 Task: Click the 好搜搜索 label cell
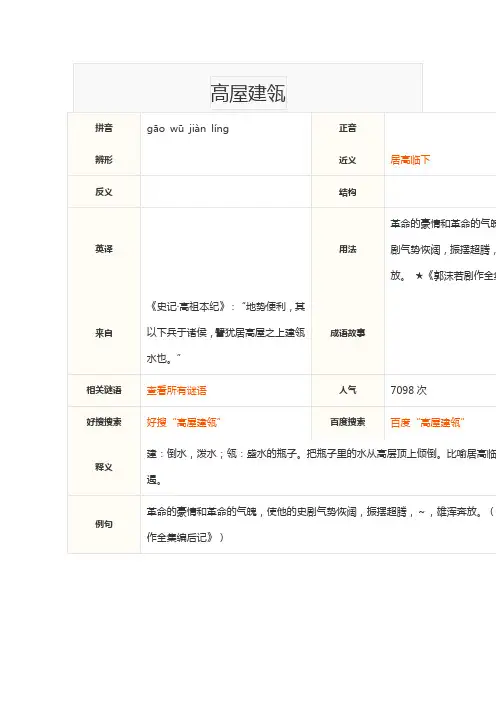pos(104,422)
